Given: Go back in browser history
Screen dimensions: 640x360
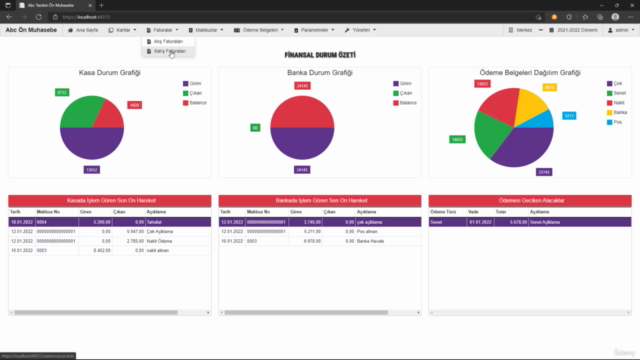Looking at the screenshot, I should click(9, 17).
